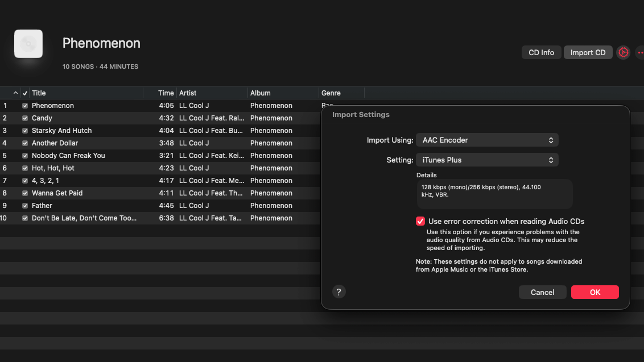Sort tracks by Title column header
Screen dimensions: 644x362
pos(39,93)
